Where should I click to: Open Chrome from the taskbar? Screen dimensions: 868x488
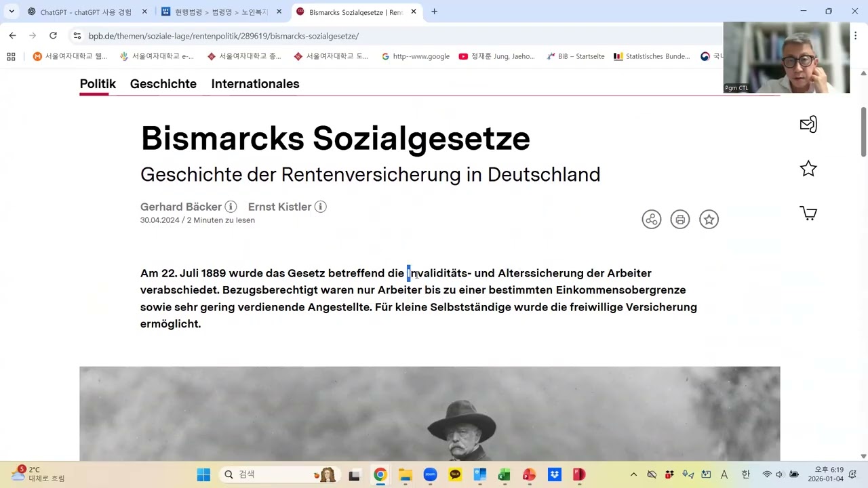tap(380, 474)
